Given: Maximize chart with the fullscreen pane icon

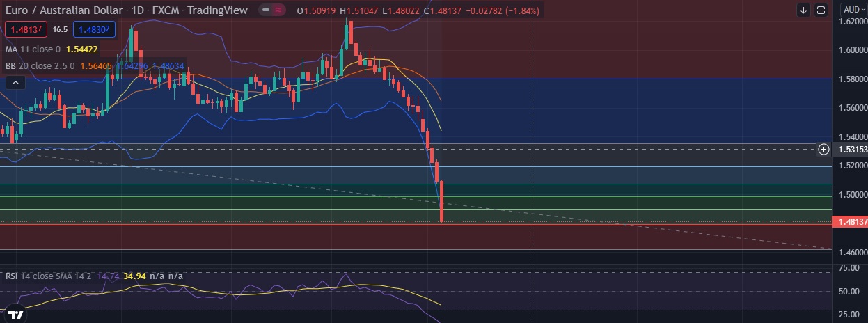Looking at the screenshot, I should [x=821, y=10].
